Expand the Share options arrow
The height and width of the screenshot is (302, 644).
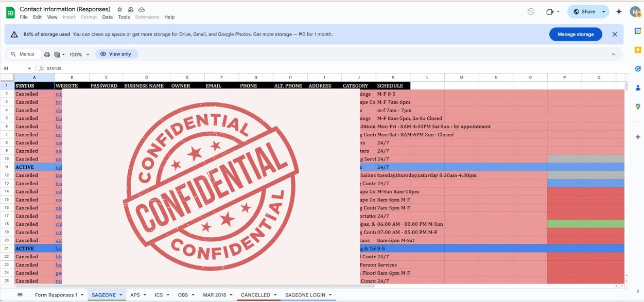pos(604,12)
